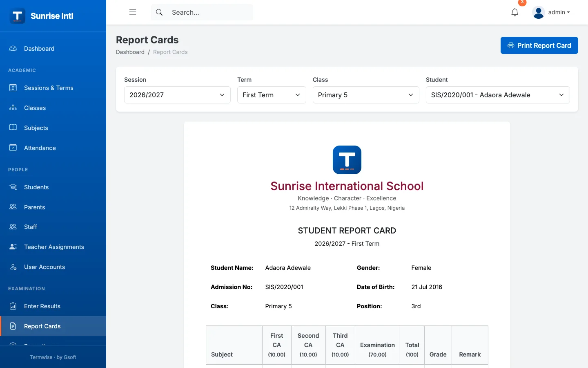Open Sessions & Terms menu item
Viewport: 588px width, 368px height.
coord(53,88)
